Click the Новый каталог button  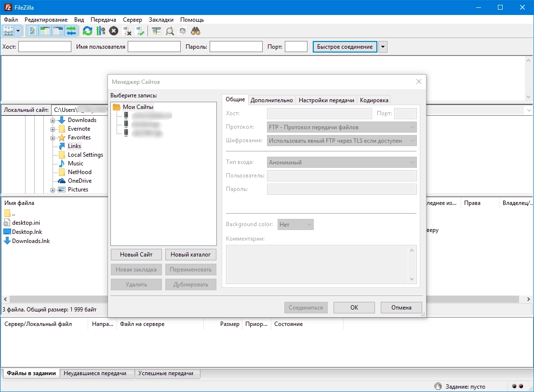(x=191, y=255)
